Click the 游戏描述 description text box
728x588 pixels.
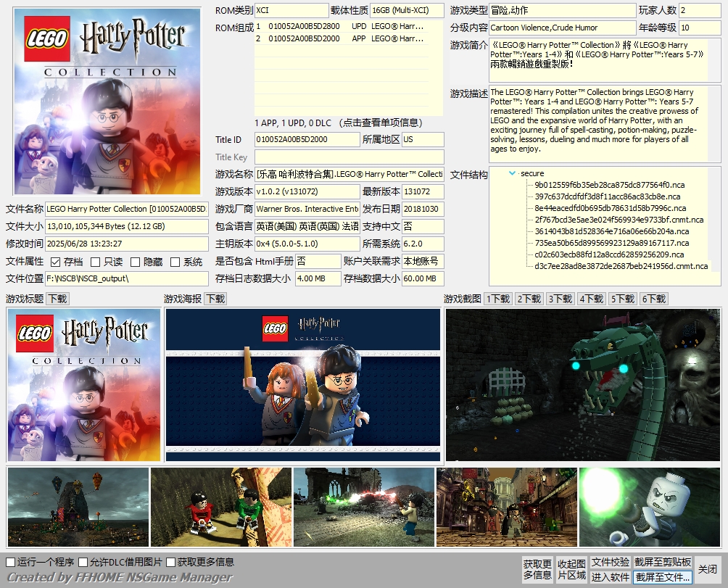[x=605, y=123]
